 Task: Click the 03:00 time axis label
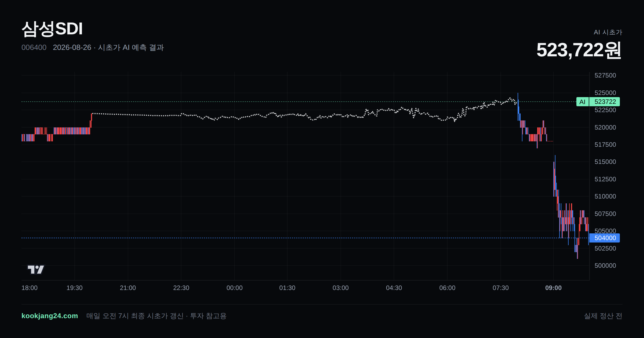pos(341,288)
